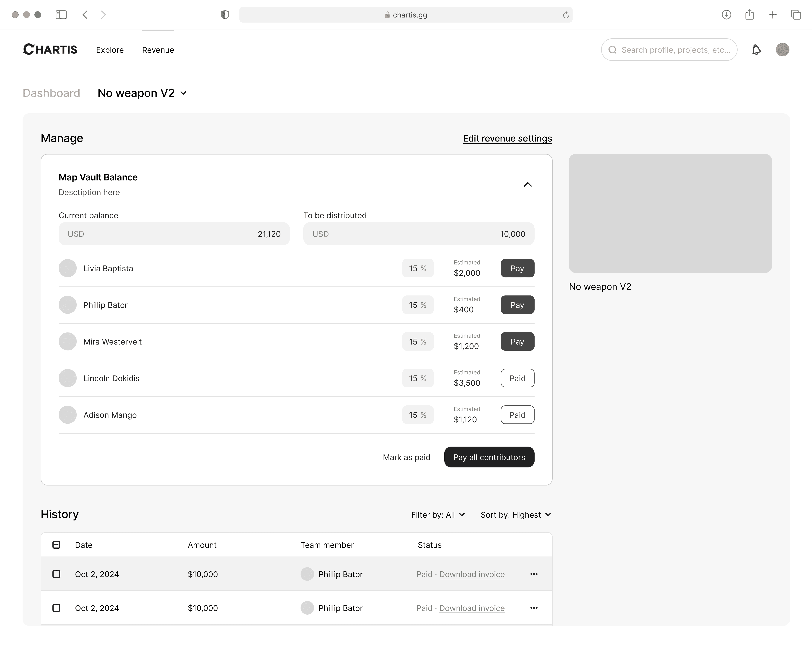The image size is (812, 649).
Task: Open the Filter by: All dropdown
Action: click(x=438, y=515)
